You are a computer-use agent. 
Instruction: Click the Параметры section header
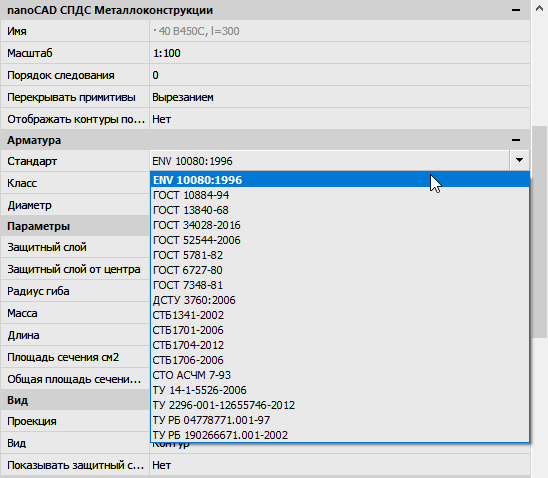click(x=75, y=226)
